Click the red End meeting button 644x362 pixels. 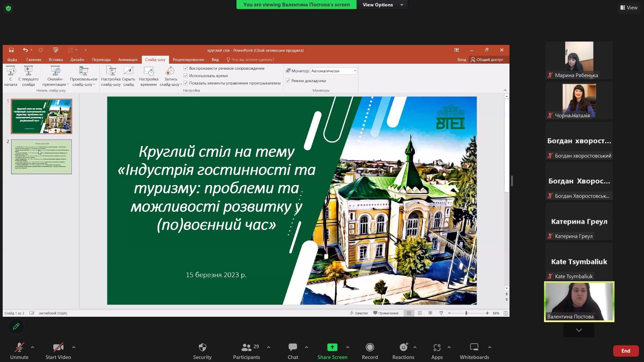[625, 351]
